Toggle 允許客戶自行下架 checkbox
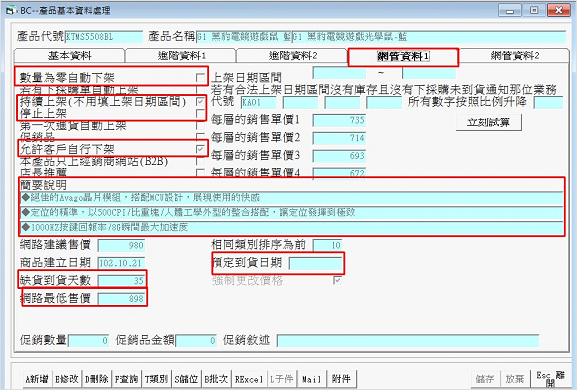The height and width of the screenshot is (390, 577). tap(200, 149)
